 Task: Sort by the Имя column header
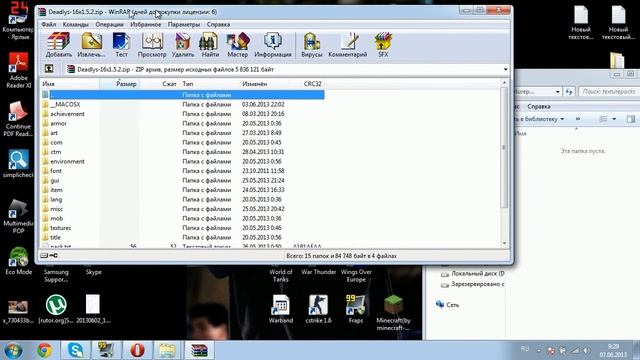(70, 84)
